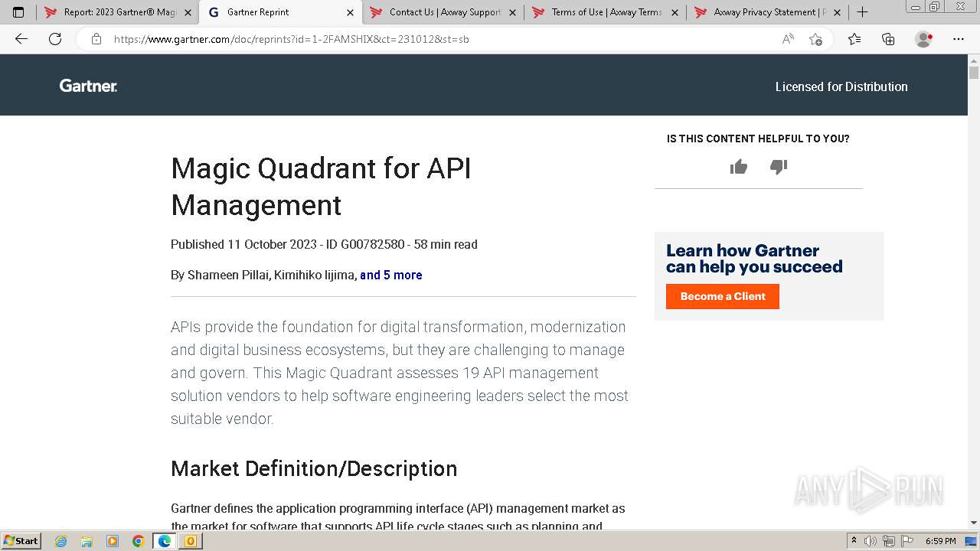
Task: Launch Google Chrome from taskbar
Action: (139, 541)
